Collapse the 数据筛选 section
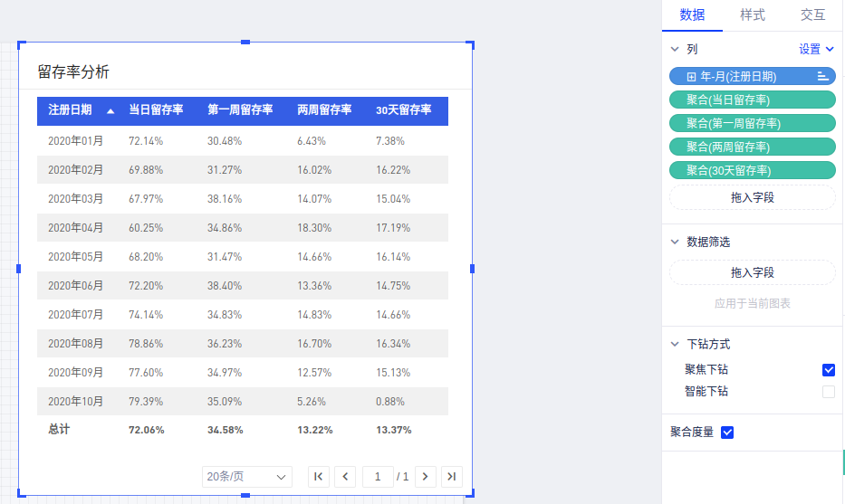845x504 pixels. coord(674,242)
